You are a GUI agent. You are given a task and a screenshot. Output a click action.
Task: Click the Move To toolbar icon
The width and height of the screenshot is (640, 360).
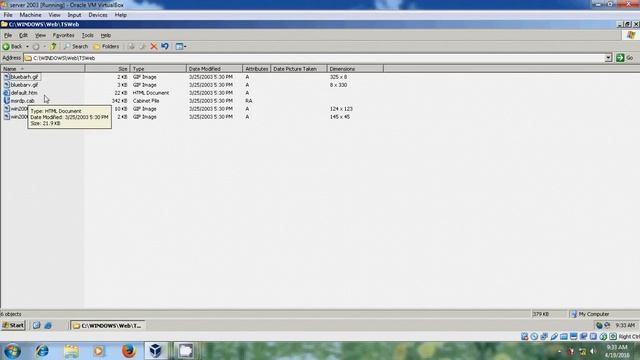click(x=131, y=47)
